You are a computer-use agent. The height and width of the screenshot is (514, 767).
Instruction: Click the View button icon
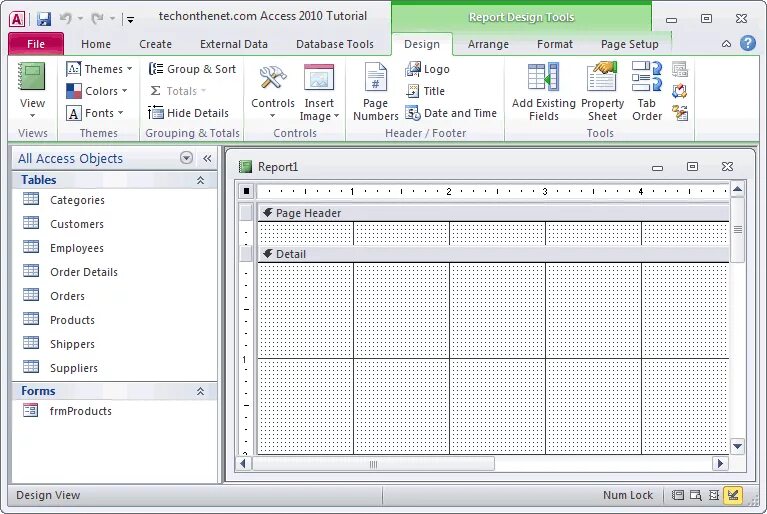pos(32,77)
